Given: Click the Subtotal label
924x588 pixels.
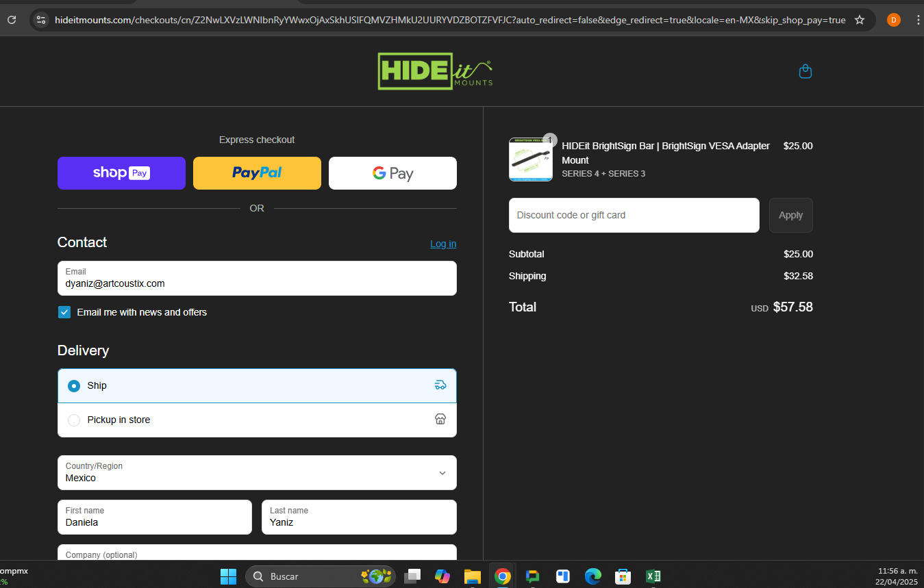Looking at the screenshot, I should click(x=527, y=254).
